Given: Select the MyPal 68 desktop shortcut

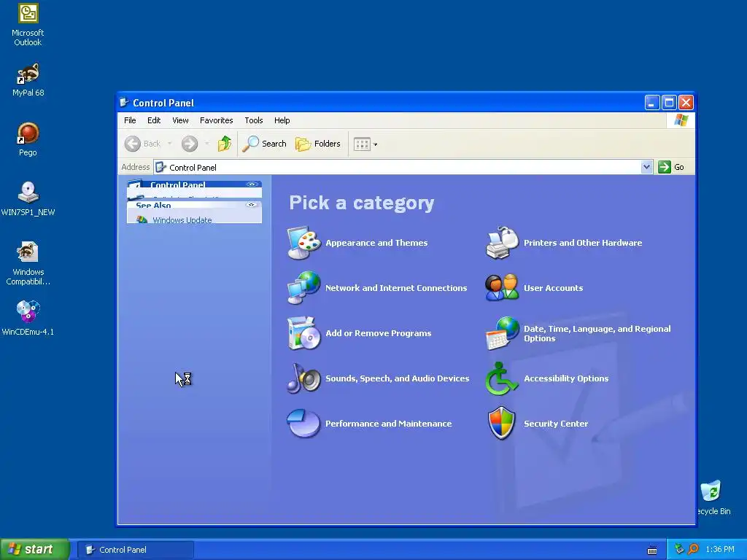Looking at the screenshot, I should pyautogui.click(x=28, y=80).
